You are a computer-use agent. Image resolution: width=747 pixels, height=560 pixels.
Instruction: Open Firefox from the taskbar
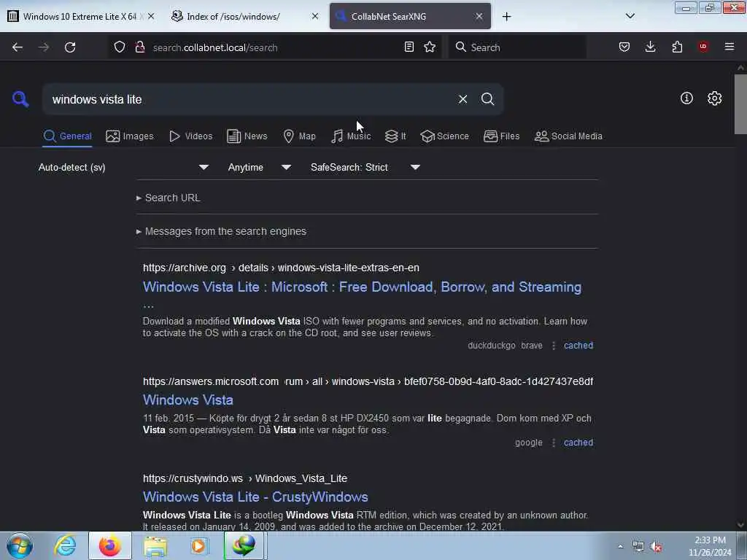tap(109, 545)
